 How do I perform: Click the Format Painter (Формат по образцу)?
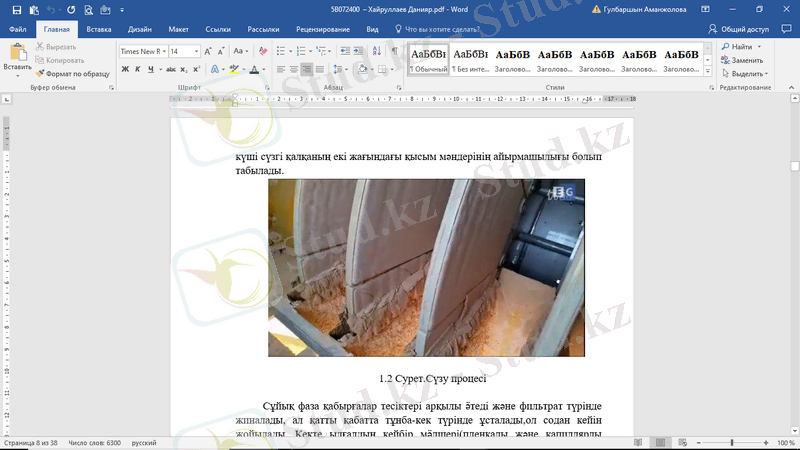pyautogui.click(x=71, y=73)
